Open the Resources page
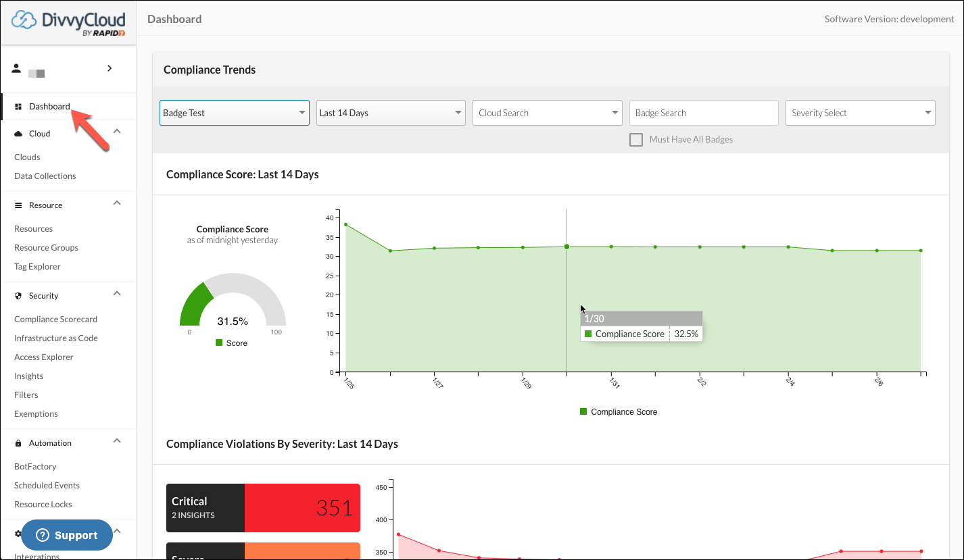This screenshot has width=964, height=560. point(33,228)
